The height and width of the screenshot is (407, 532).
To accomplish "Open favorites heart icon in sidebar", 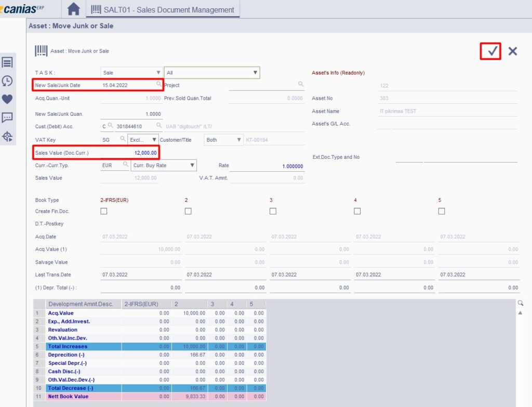I will click(x=7, y=99).
